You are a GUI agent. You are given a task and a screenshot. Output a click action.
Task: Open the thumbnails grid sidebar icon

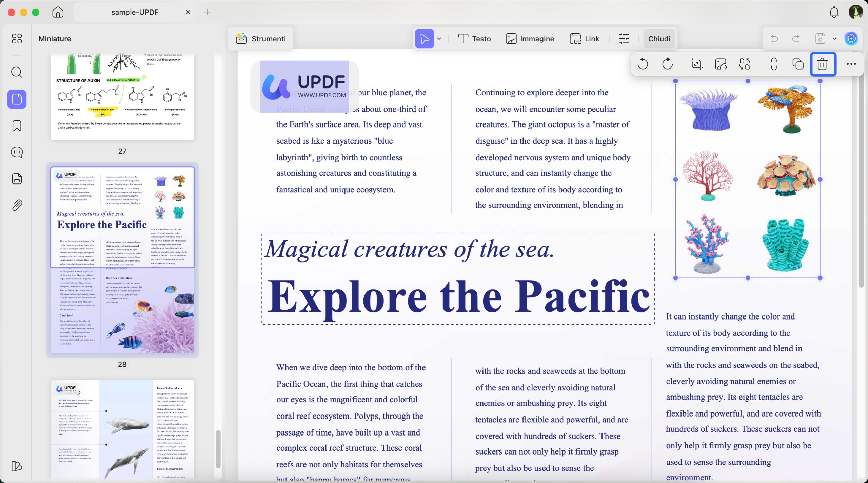click(17, 39)
